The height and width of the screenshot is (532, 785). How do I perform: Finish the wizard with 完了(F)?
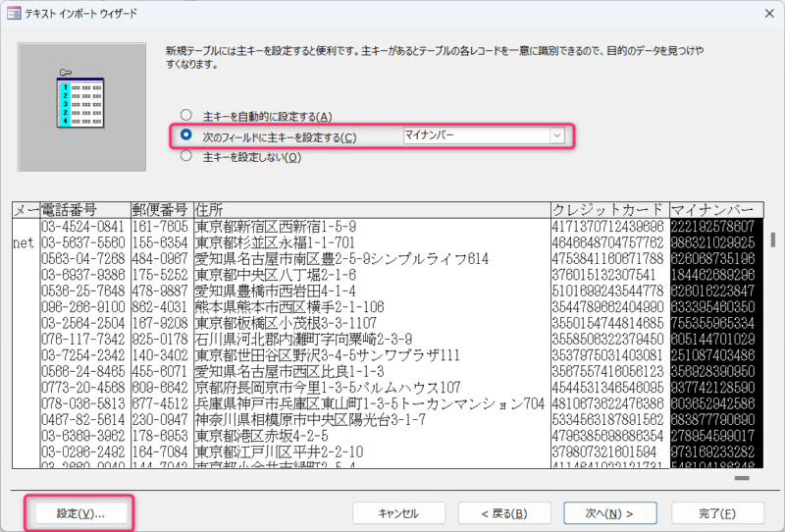pos(717,513)
